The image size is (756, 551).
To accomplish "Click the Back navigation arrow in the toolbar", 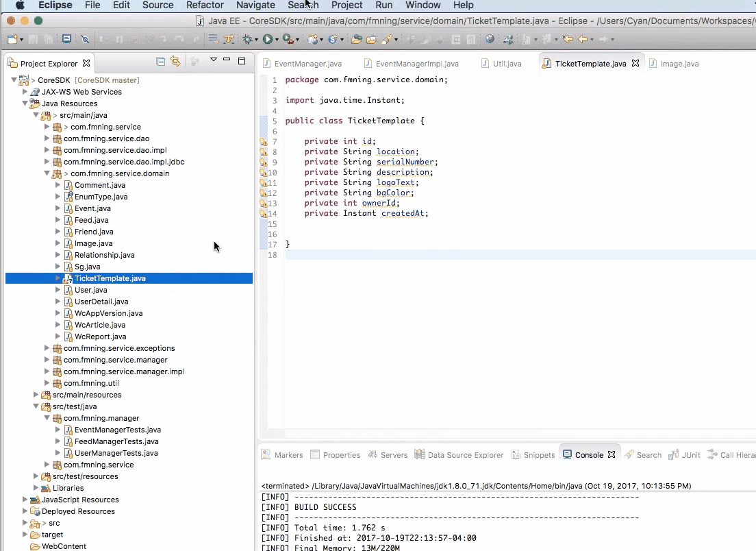I will coord(583,40).
